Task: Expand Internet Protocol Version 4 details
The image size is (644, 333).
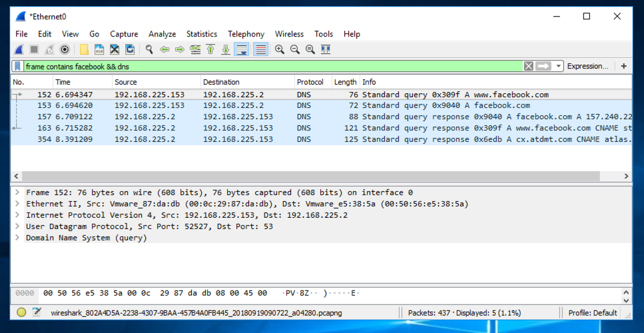Action: coord(17,214)
